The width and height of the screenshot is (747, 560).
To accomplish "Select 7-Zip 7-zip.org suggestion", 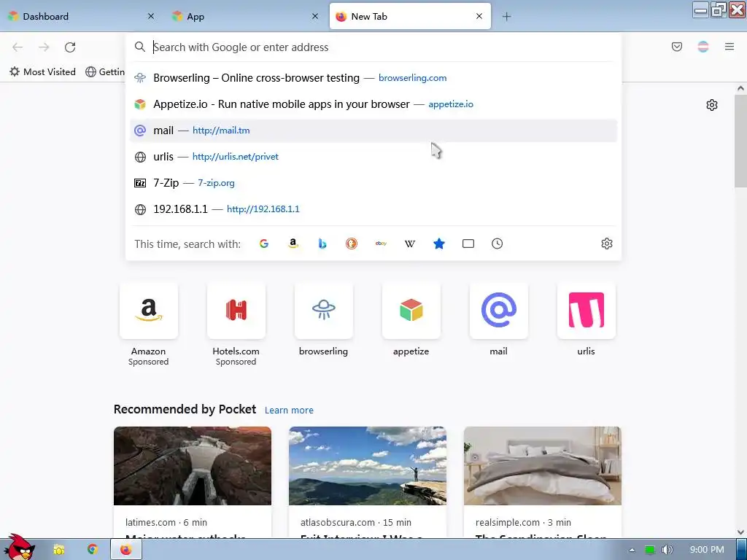I will [x=373, y=183].
